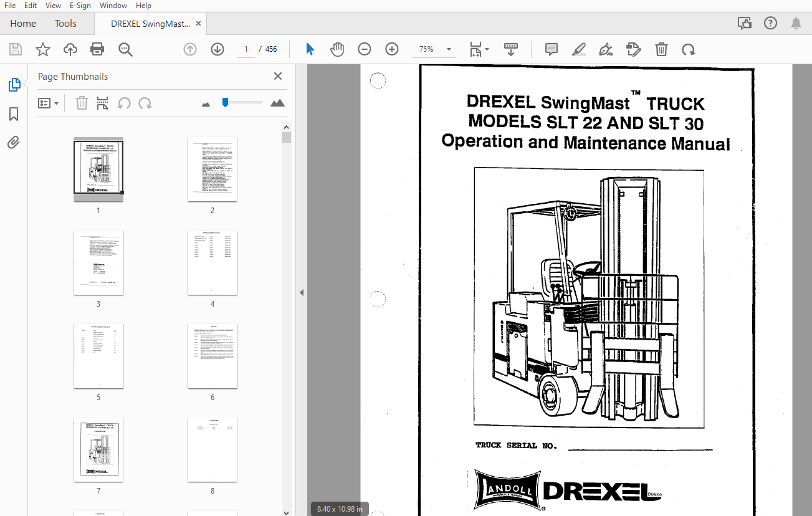Click the read mode keyboard icon
Screen dimensions: 812x516
(511, 49)
